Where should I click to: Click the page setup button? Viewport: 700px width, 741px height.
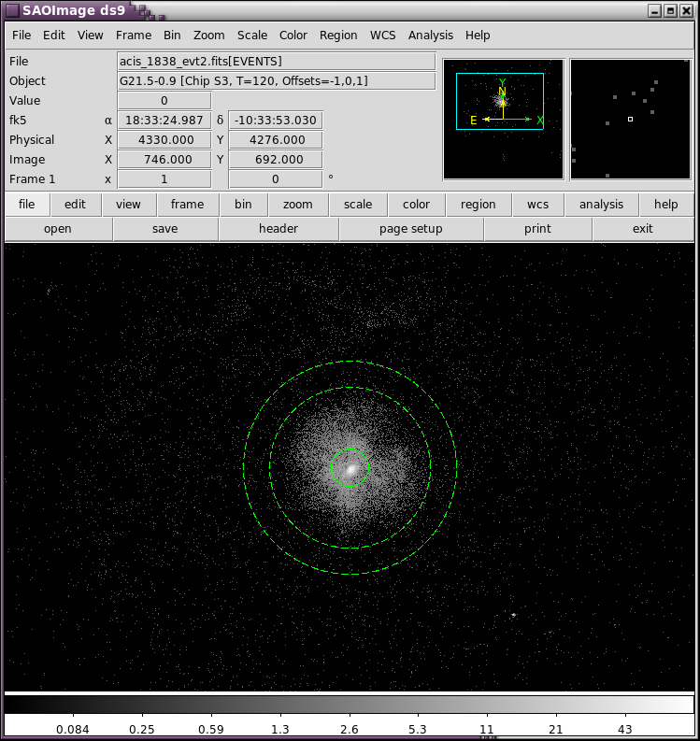(410, 229)
